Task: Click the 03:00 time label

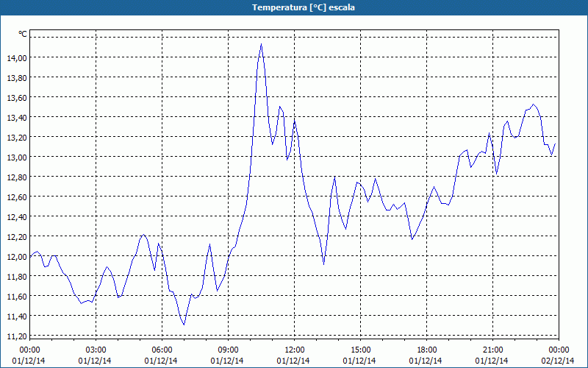Action: pyautogui.click(x=96, y=350)
